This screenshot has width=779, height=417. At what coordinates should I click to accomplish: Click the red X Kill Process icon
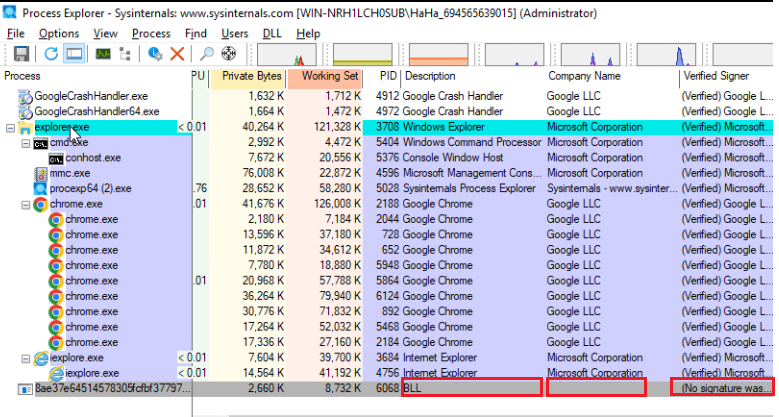(x=178, y=53)
